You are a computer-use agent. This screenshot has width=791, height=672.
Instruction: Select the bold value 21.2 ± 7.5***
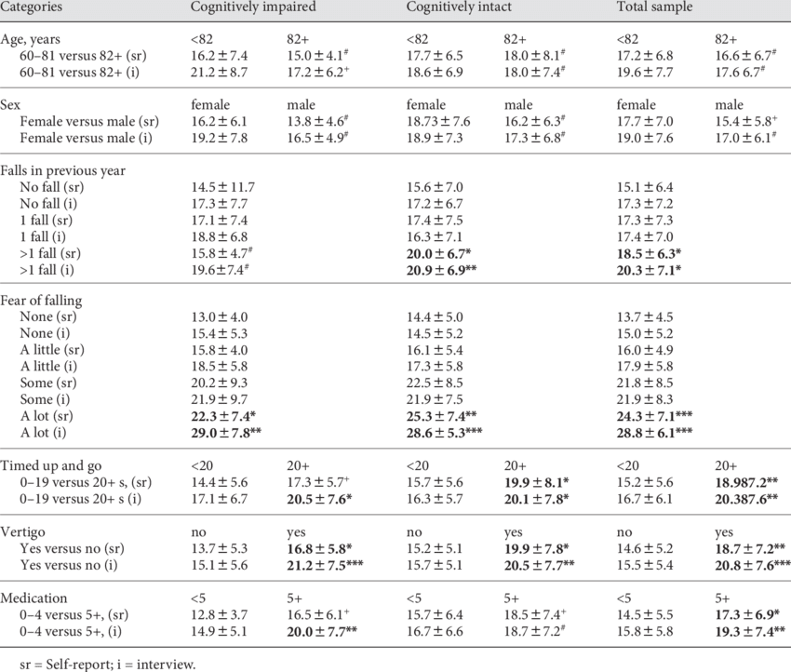[325, 566]
